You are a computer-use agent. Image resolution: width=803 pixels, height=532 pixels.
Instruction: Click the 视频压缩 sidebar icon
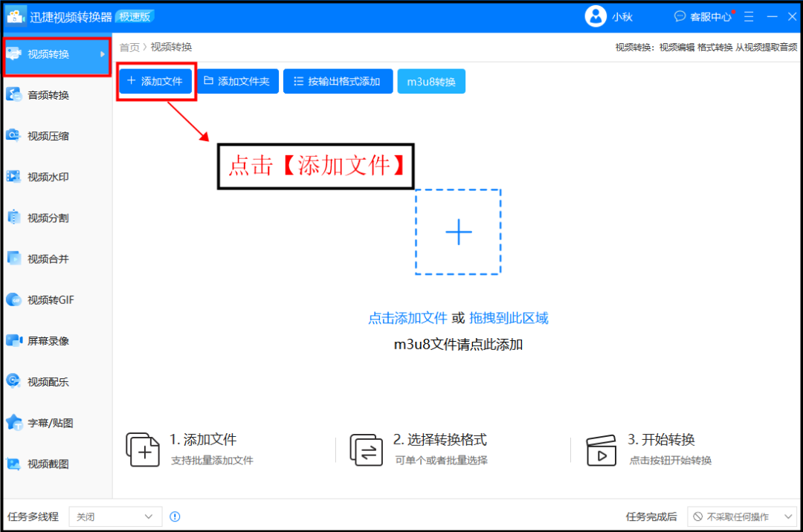pyautogui.click(x=13, y=135)
